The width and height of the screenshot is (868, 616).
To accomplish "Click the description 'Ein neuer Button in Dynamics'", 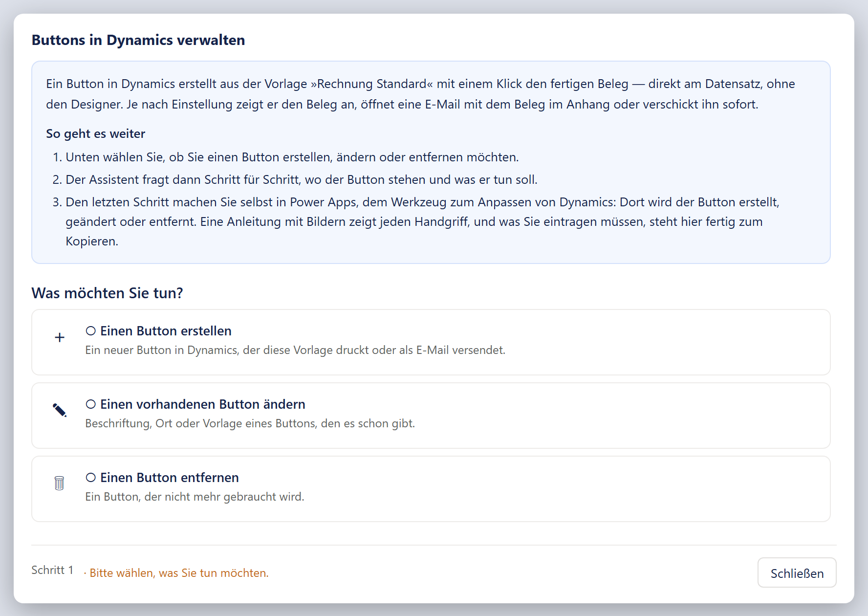I will [x=295, y=350].
